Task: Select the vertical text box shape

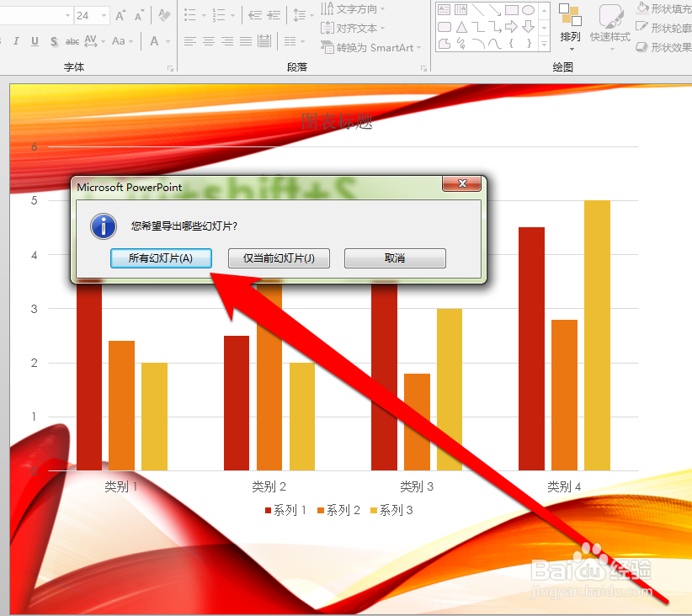Action: point(461,10)
